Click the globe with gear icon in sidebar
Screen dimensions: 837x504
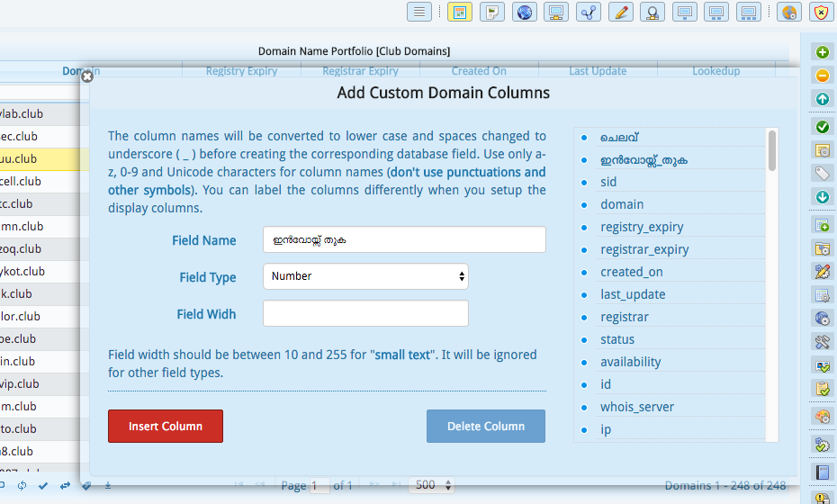[822, 319]
